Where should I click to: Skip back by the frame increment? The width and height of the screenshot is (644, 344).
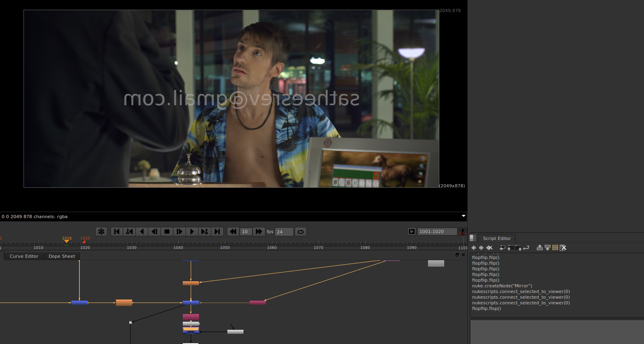click(233, 231)
